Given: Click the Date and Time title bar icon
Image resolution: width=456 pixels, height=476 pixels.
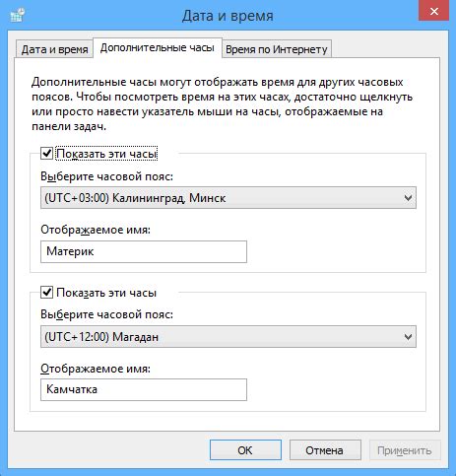Looking at the screenshot, I should click(x=18, y=15).
